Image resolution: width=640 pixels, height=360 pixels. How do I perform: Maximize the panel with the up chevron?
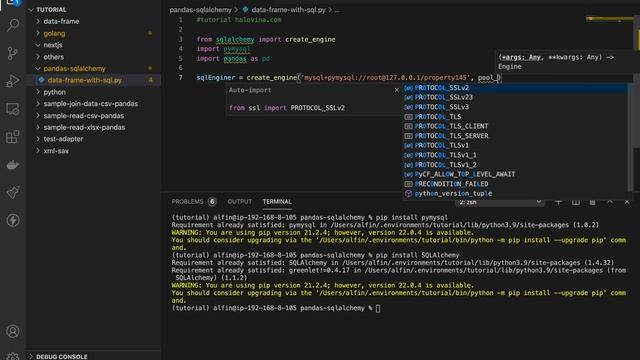click(x=610, y=202)
